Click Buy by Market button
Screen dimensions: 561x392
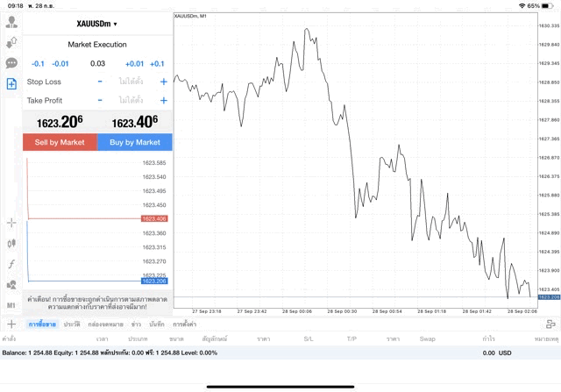135,142
